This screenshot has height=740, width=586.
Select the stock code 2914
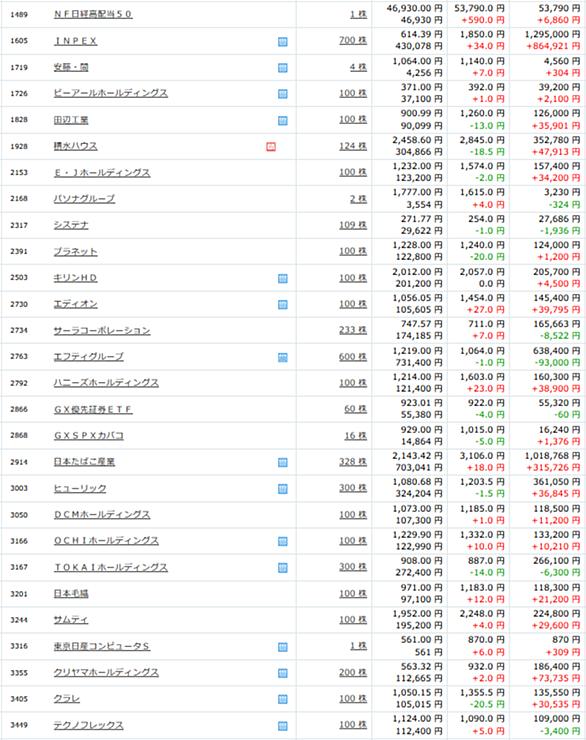click(19, 462)
